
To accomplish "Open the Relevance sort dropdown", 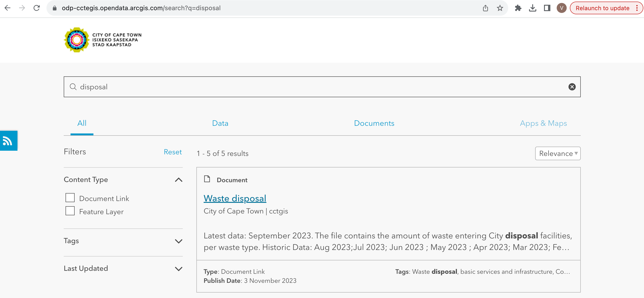I will coord(558,153).
